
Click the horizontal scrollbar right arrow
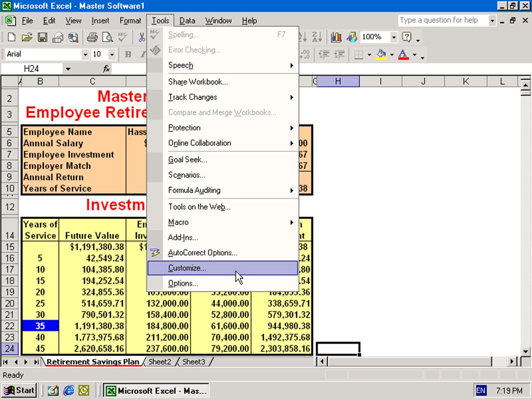point(512,362)
